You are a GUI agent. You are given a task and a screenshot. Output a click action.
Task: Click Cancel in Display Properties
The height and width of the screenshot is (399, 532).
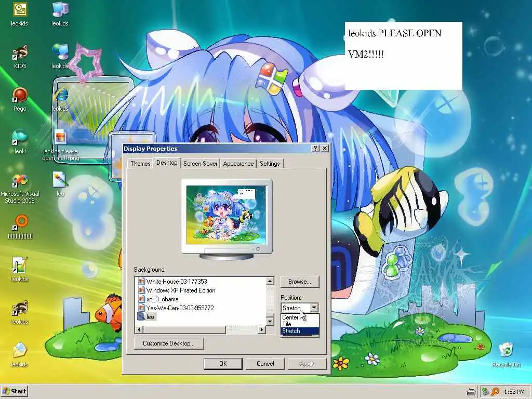pos(265,364)
